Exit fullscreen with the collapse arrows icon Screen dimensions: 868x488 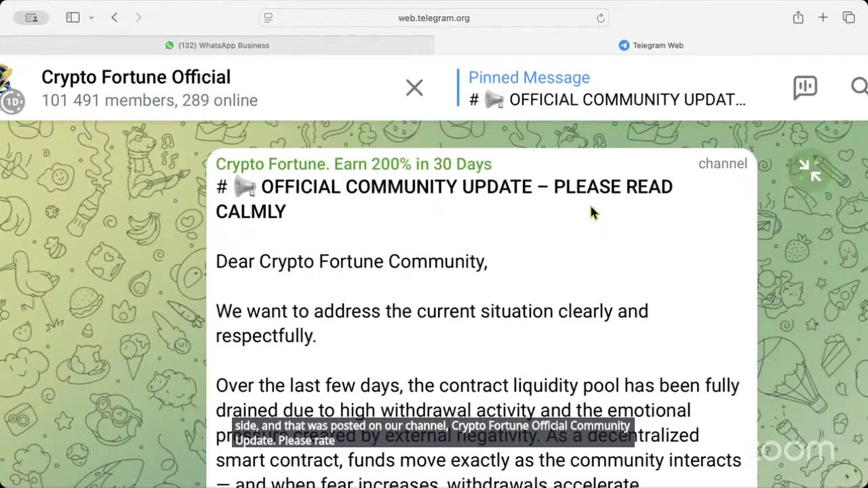(810, 170)
